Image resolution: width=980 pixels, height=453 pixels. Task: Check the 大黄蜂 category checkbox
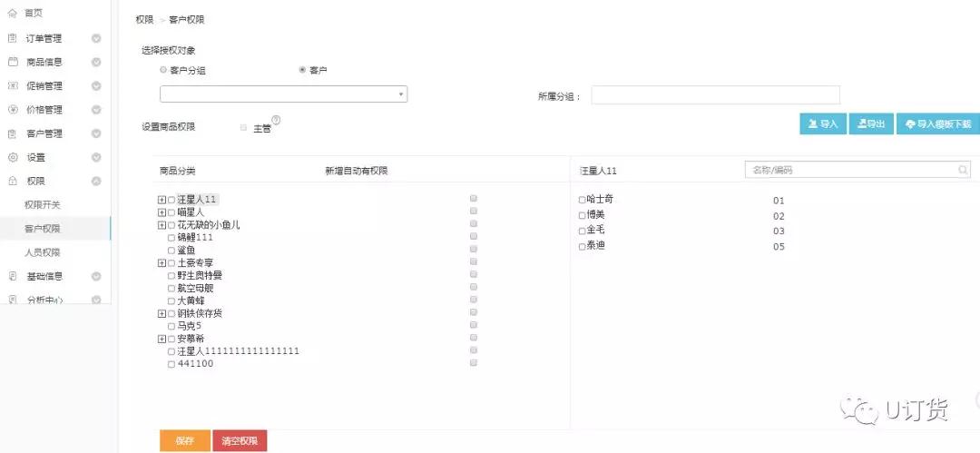click(171, 301)
